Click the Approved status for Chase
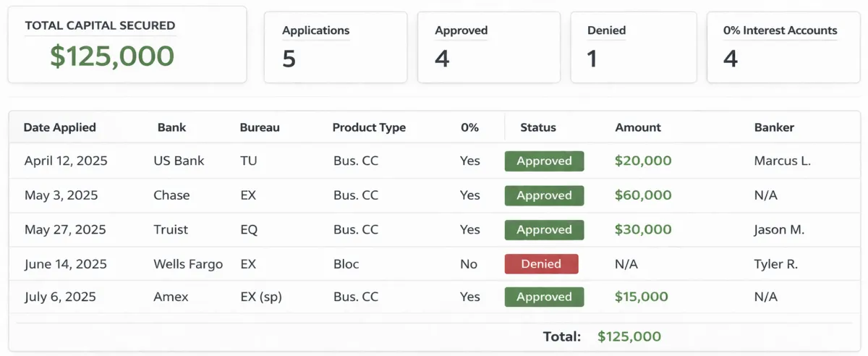868x356 pixels. click(544, 195)
